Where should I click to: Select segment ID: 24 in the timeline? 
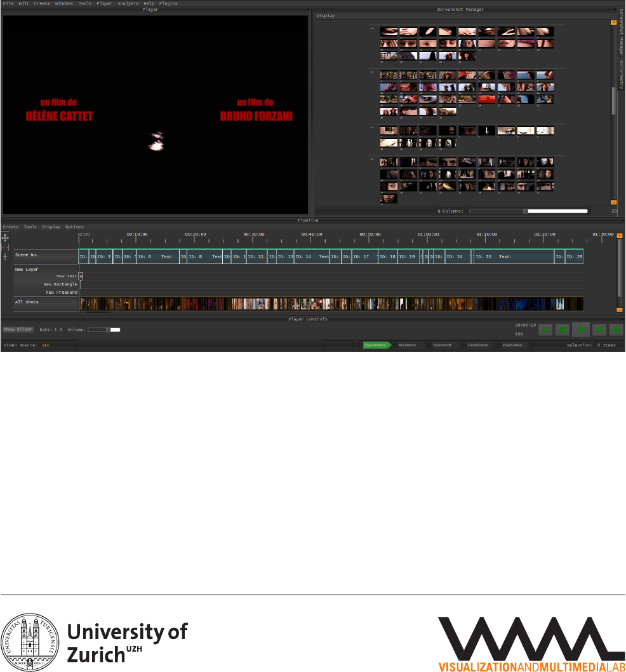point(458,257)
